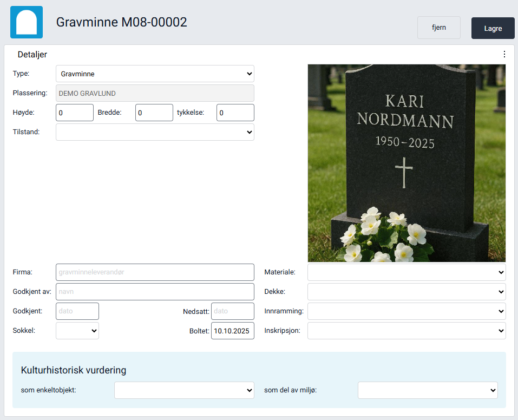
Task: Click the Godkjent av navn field
Action: [x=155, y=291]
